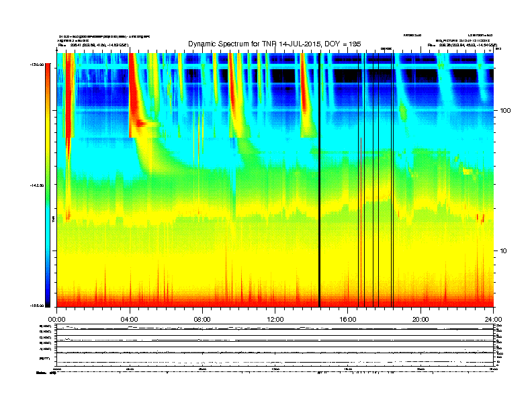
Task: Click the "00:00" time axis label
Action: [56, 320]
